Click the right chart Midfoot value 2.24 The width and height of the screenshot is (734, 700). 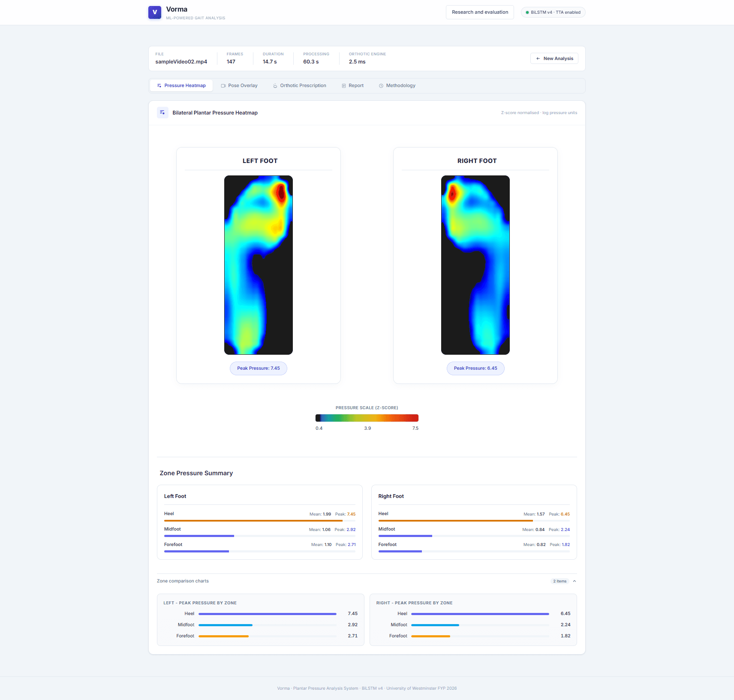coord(566,625)
